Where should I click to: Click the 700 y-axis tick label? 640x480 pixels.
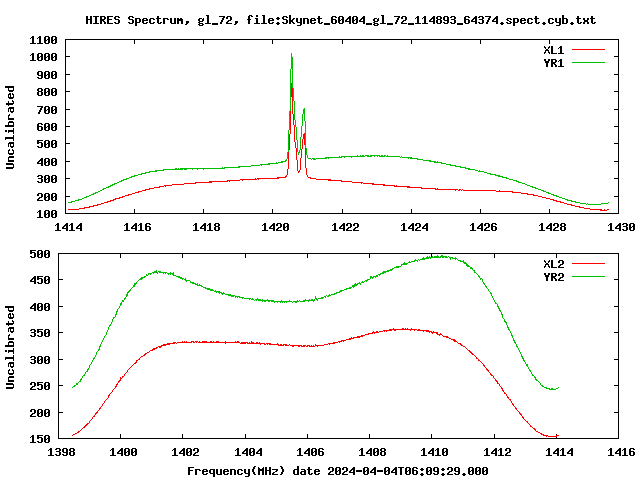tap(47, 110)
